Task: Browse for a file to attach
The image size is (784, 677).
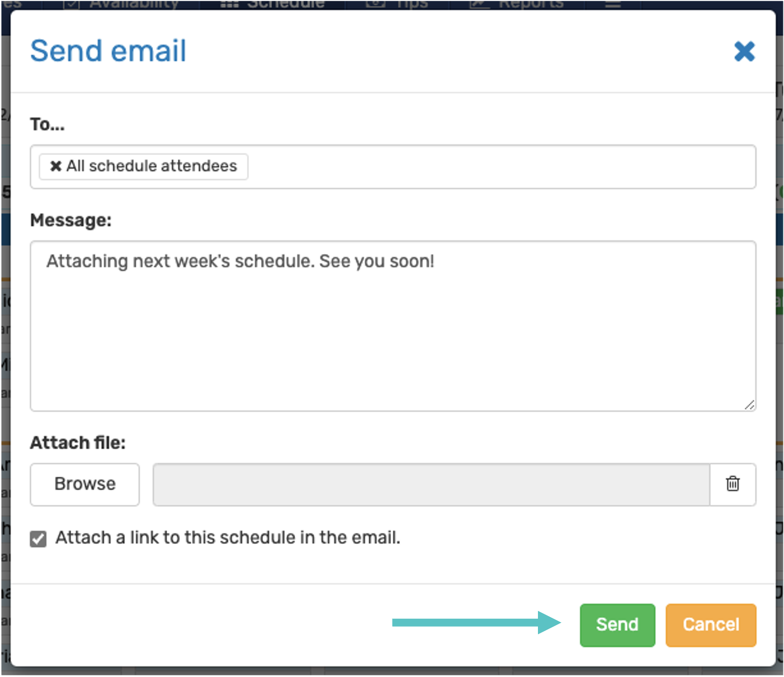Action: coord(85,484)
